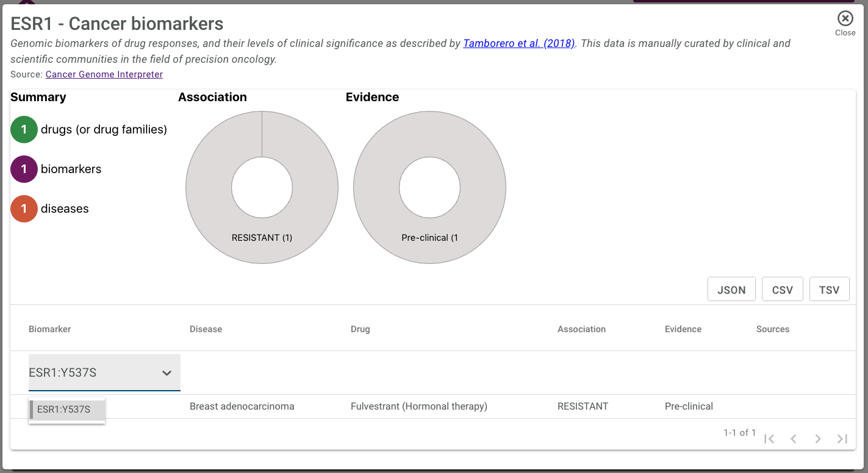Close the ESR1 Cancer biomarkers dialog
The image size is (868, 473).
[x=845, y=18]
